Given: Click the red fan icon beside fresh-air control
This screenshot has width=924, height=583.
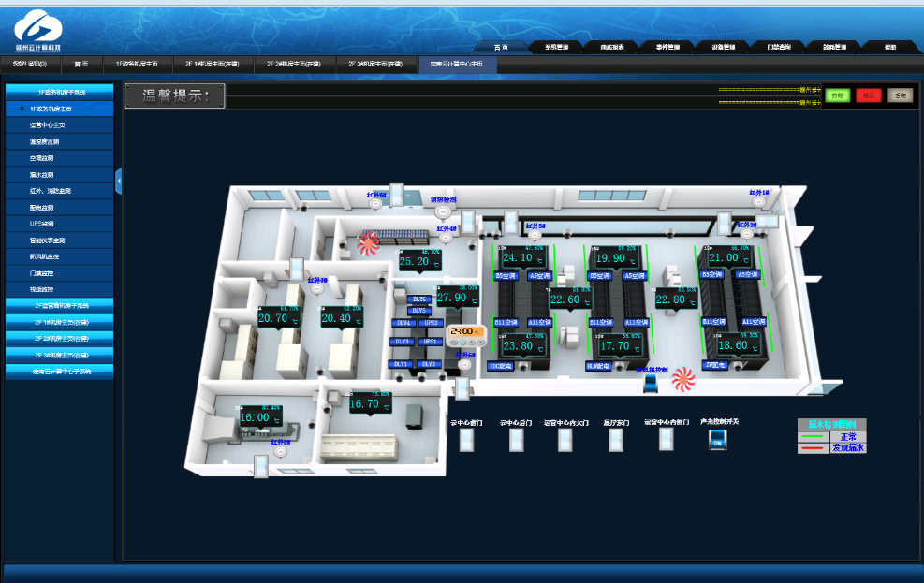Looking at the screenshot, I should (682, 377).
